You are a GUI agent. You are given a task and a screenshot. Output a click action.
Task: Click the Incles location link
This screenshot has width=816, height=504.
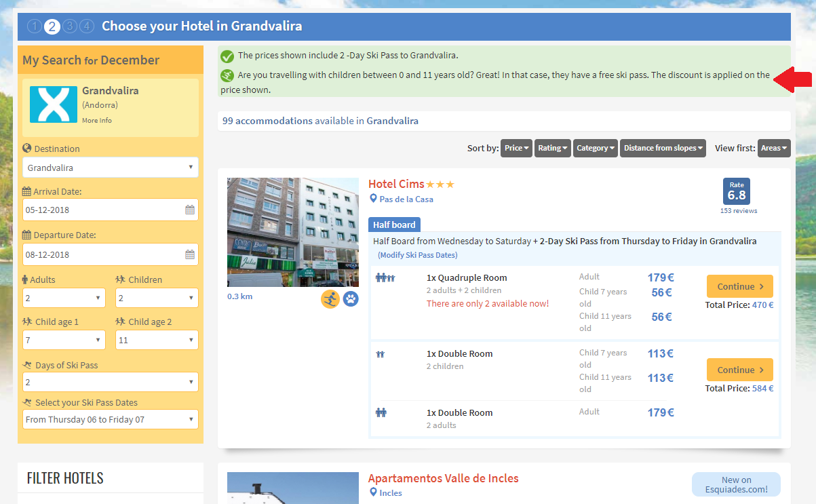point(391,493)
